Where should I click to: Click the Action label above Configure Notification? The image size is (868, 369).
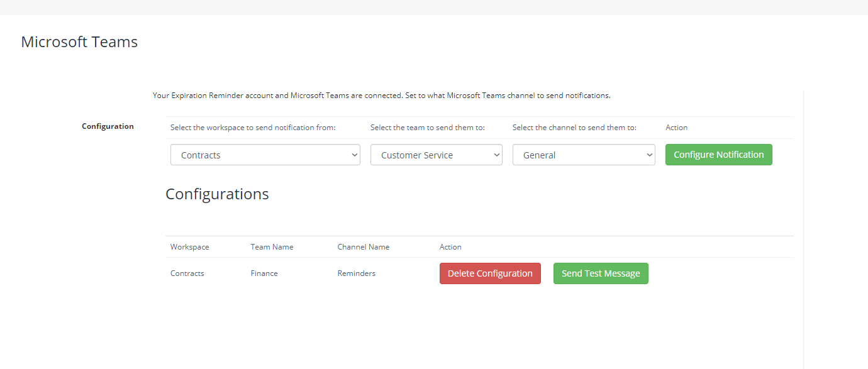click(x=676, y=128)
